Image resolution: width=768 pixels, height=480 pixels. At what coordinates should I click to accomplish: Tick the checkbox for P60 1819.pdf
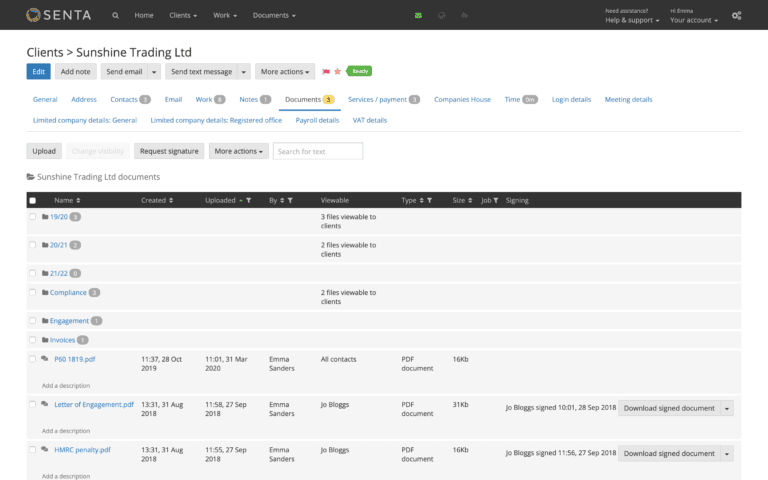tap(33, 359)
